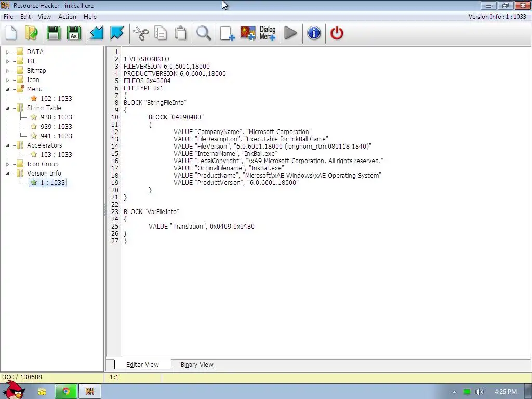Expand the Icon Group node
This screenshot has height=399, width=532.
point(7,164)
